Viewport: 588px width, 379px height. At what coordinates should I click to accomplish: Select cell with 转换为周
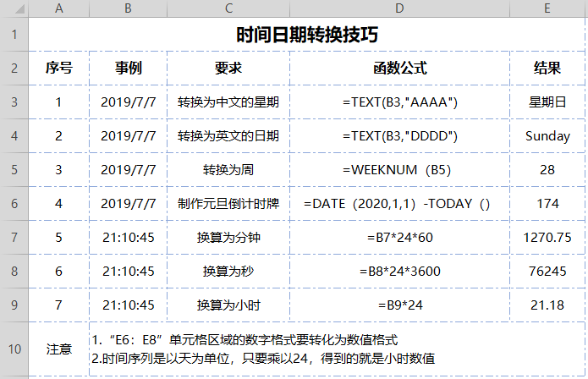coord(228,169)
